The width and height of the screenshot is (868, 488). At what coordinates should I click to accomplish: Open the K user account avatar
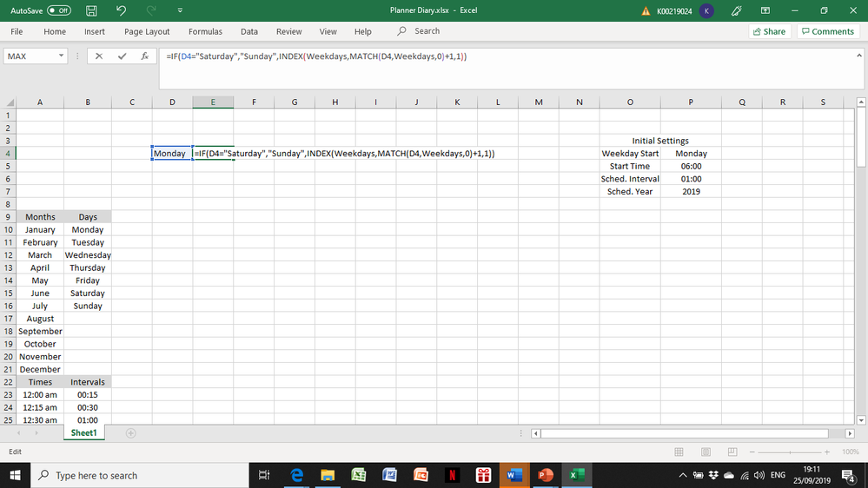coord(706,11)
